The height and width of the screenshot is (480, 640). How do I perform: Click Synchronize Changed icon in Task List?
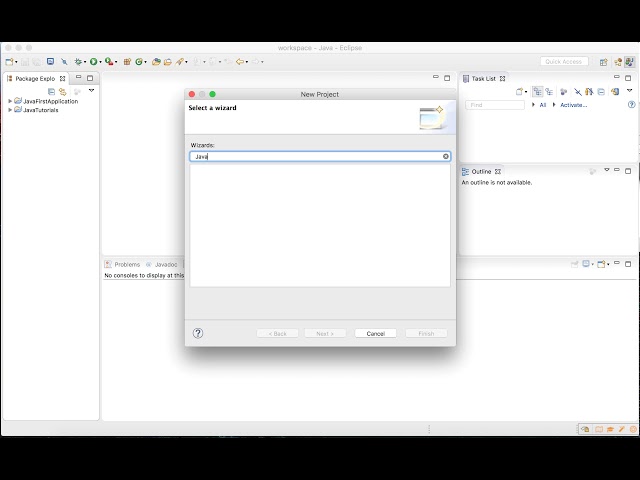[x=589, y=91]
